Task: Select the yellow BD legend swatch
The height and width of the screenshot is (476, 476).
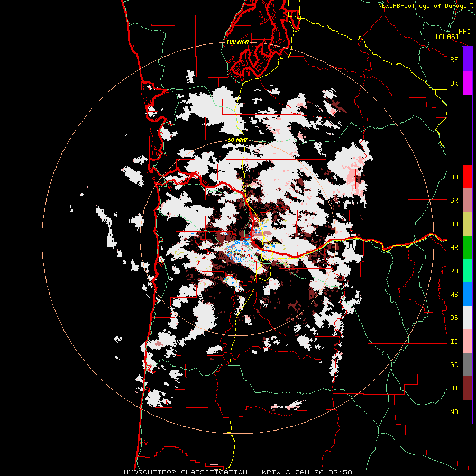Action: tap(467, 224)
